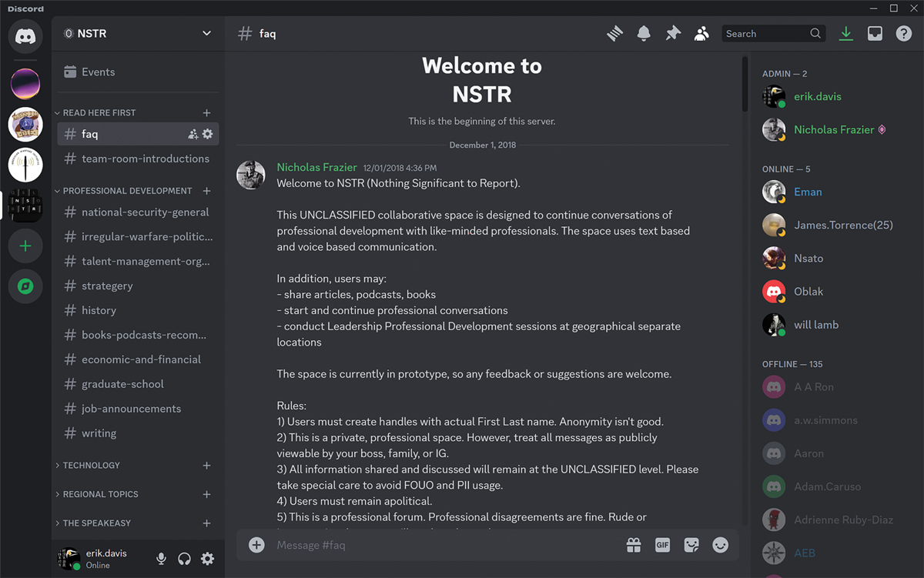
Task: Open erik.davis in Admin member list
Action: tap(835, 97)
